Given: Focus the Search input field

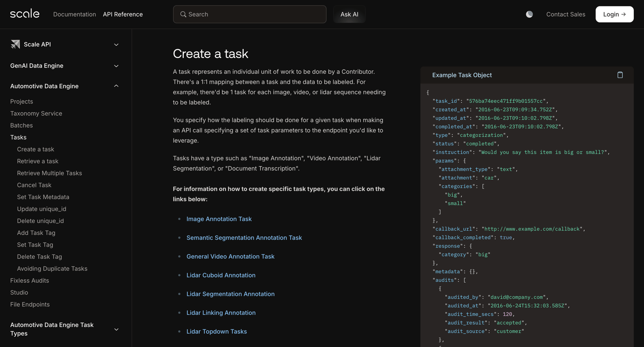Looking at the screenshot, I should tap(250, 14).
